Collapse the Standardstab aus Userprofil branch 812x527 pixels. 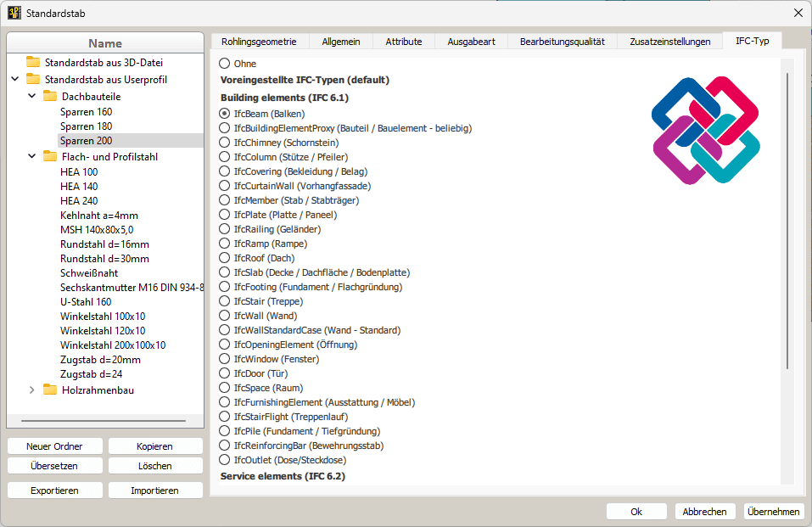[14, 77]
